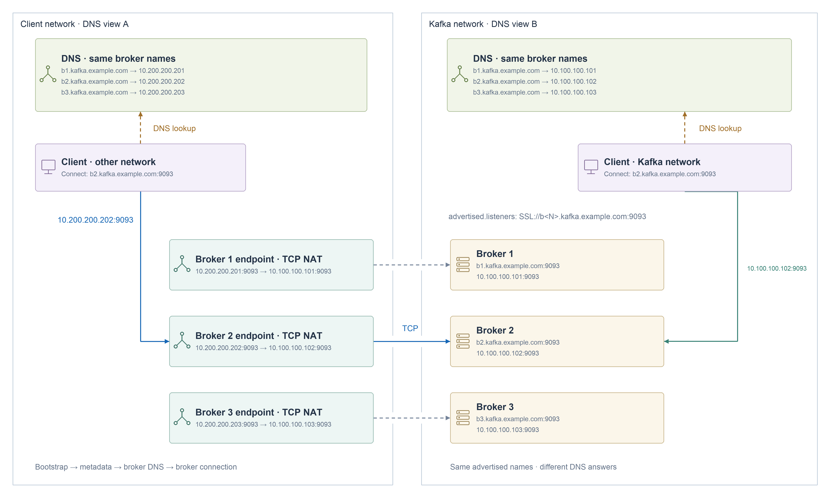Click b2.kafka.example.com → 10.100.100.102 record
The height and width of the screenshot is (504, 830).
tap(535, 82)
